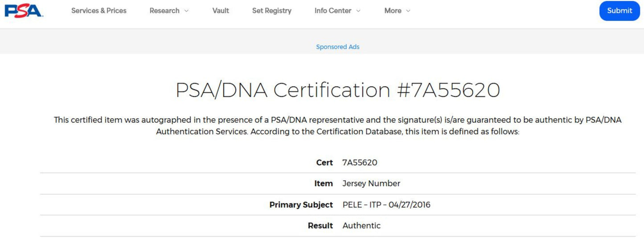Click the PSA/DNA Certification #7A55620 heading

tap(338, 90)
